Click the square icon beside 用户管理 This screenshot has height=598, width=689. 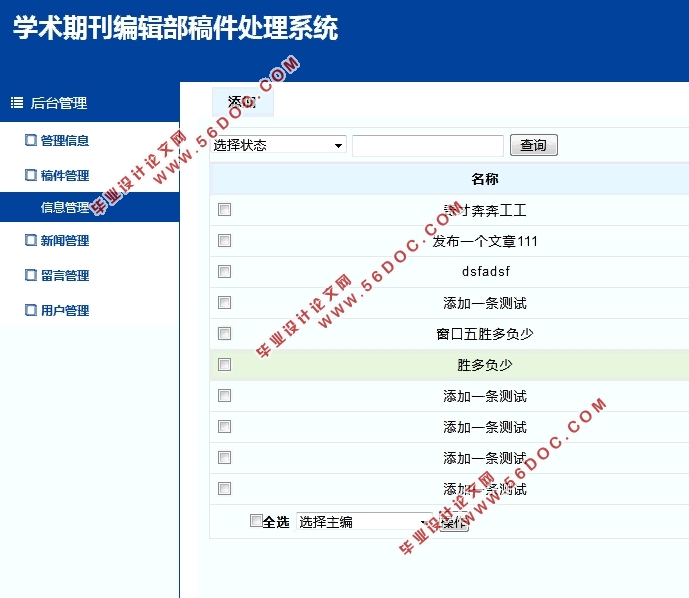[30, 310]
